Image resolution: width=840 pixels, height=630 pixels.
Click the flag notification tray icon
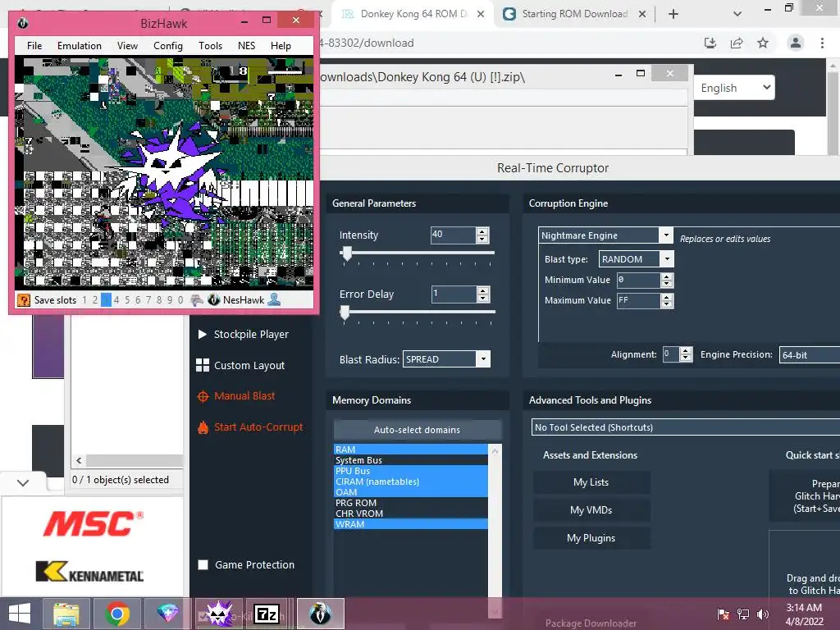724,614
